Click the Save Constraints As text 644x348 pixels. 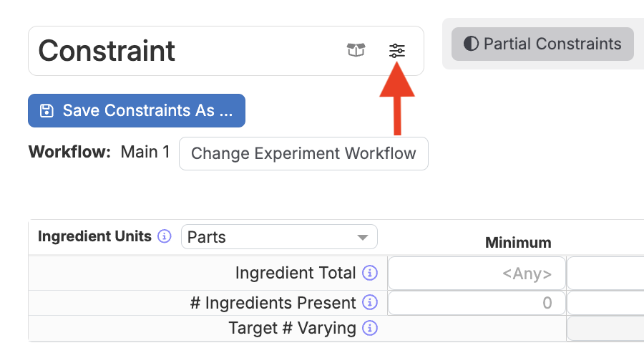point(147,110)
